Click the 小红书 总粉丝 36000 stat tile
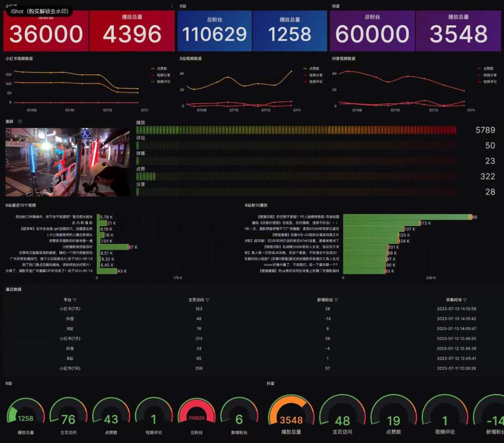This screenshot has width=504, height=443. coord(46,31)
